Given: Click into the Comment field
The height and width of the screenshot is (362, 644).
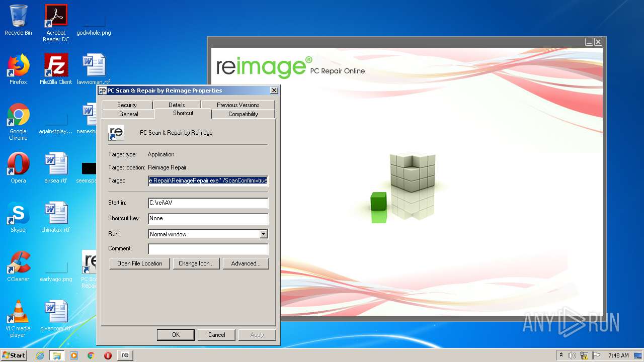Looking at the screenshot, I should click(208, 249).
